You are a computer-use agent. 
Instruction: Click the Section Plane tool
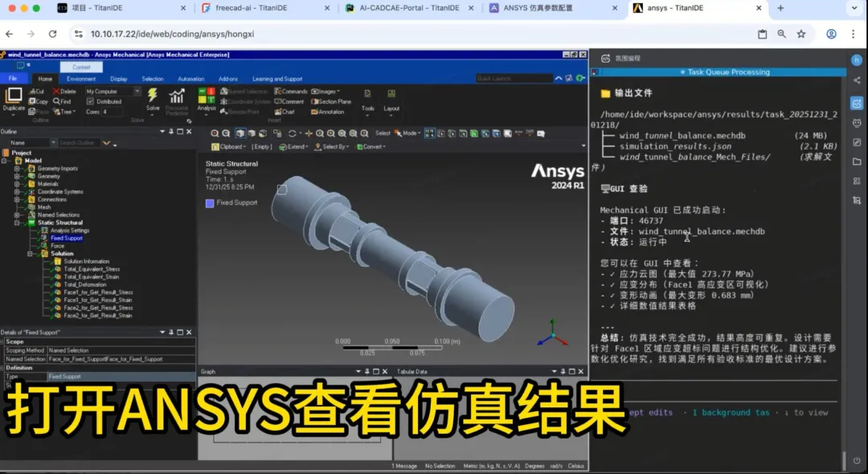(331, 101)
